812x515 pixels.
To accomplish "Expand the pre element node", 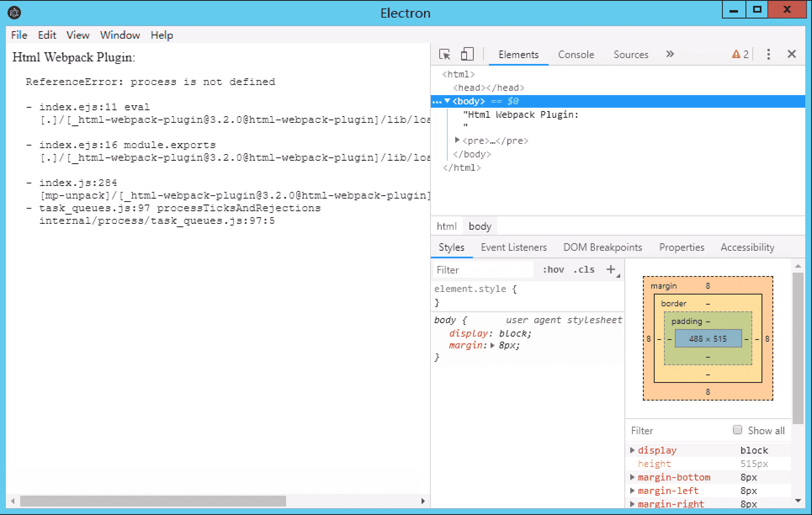I will click(x=457, y=140).
